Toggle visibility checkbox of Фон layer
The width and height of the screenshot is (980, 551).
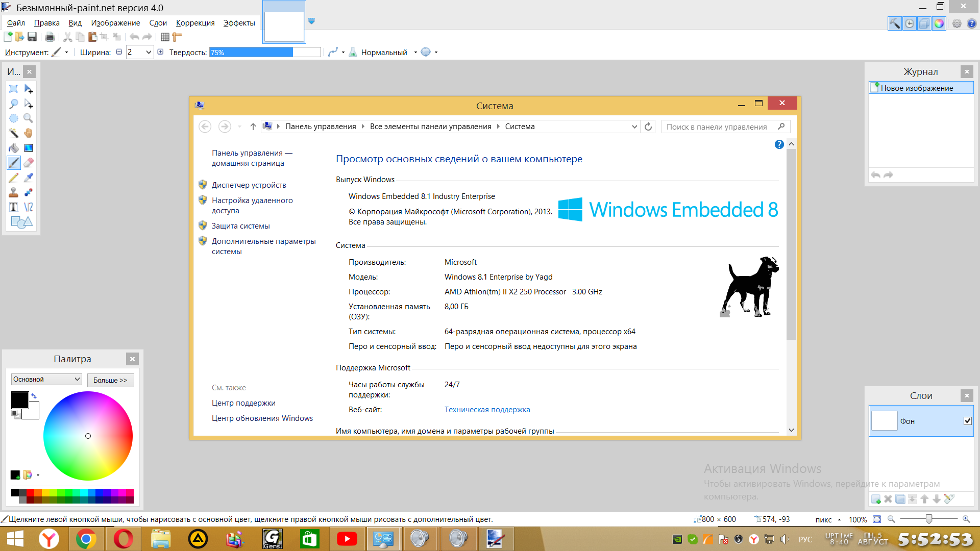pos(968,421)
